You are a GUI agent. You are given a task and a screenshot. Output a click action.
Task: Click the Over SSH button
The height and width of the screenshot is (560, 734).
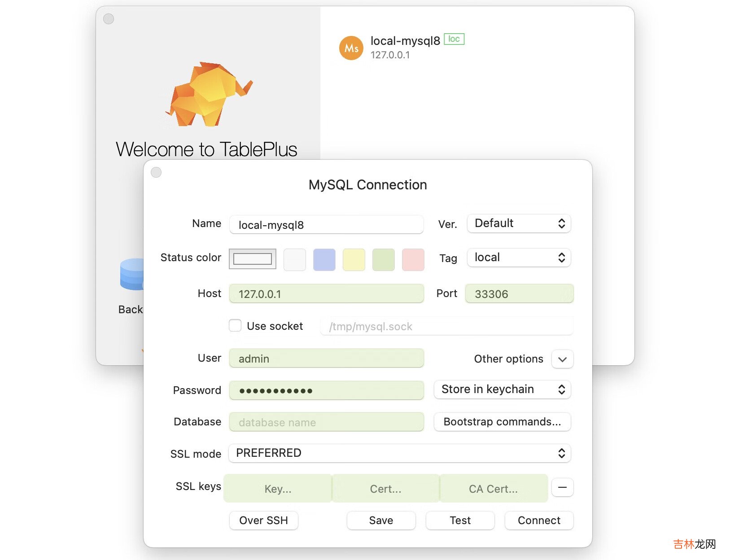(263, 521)
